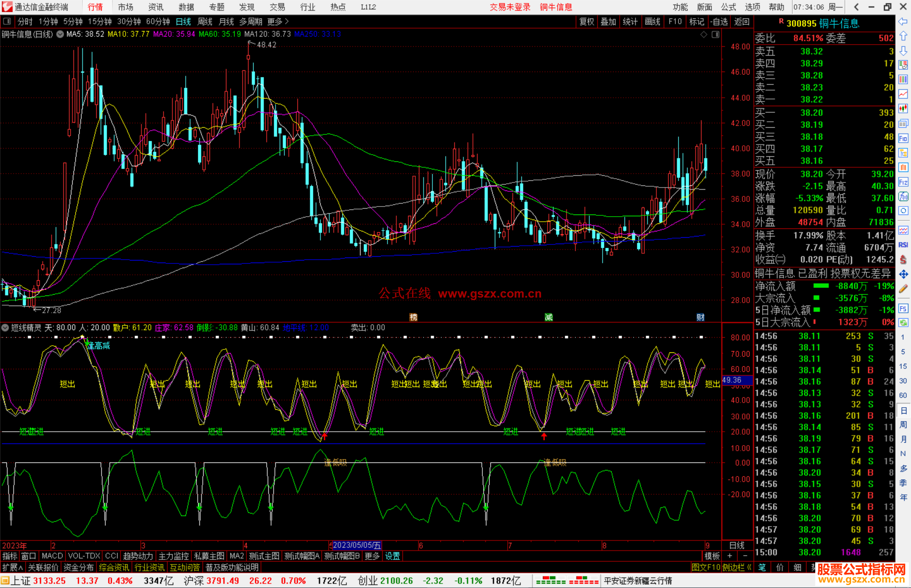Click the plus zoom-in button near 模板
Viewport: 911px width, 588px height.
click(730, 556)
